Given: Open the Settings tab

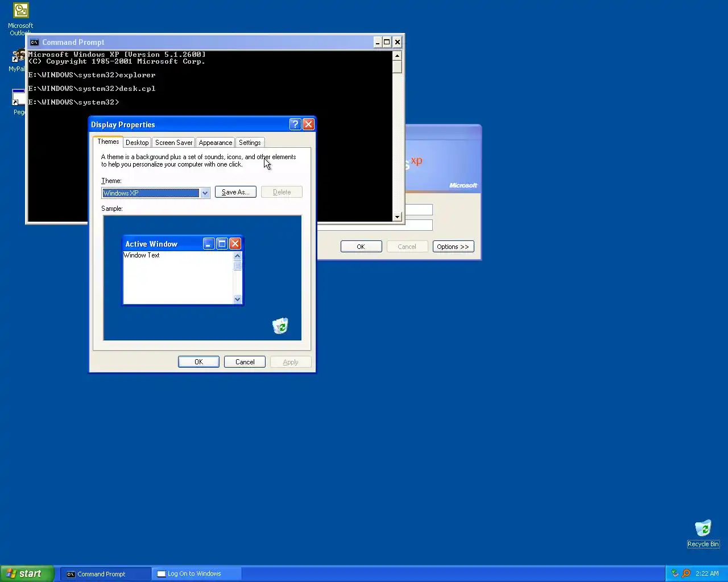Looking at the screenshot, I should click(250, 143).
